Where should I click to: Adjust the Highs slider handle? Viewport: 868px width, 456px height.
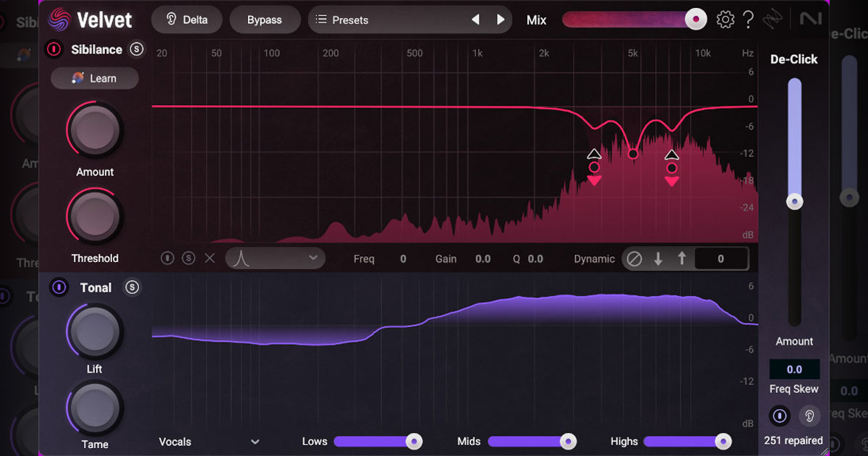(x=723, y=441)
